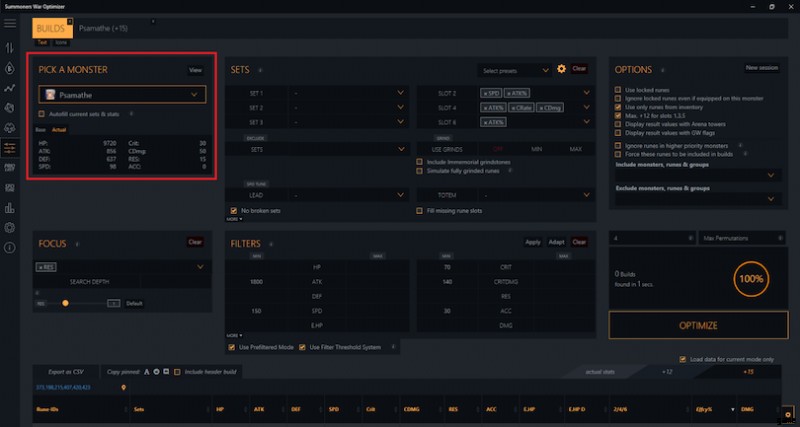Click the import/export arrows sidebar icon
The image size is (800, 427).
pos(10,48)
